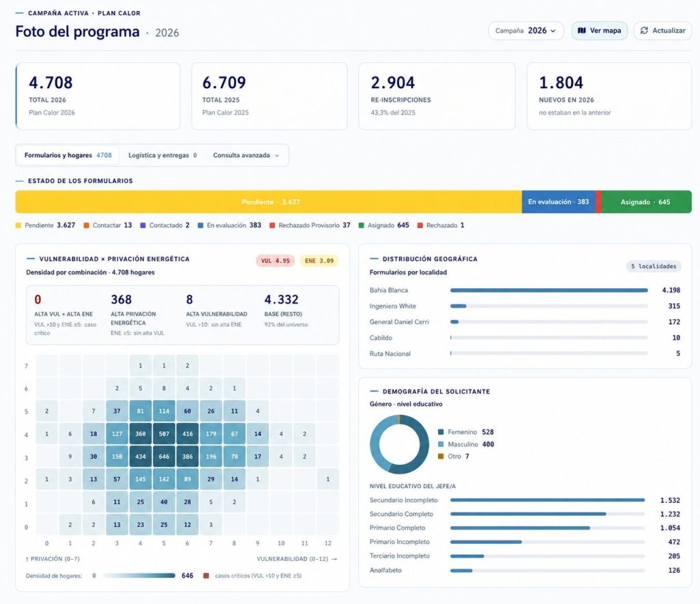Viewport: 700px width, 604px height.
Task: Click the map icon in Ver mapa
Action: 582,30
